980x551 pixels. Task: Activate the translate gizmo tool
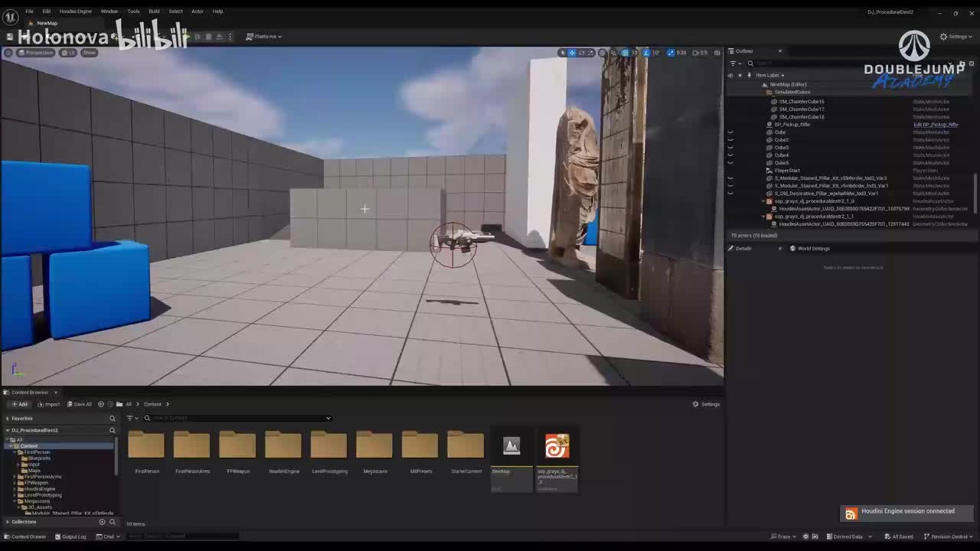click(x=572, y=53)
